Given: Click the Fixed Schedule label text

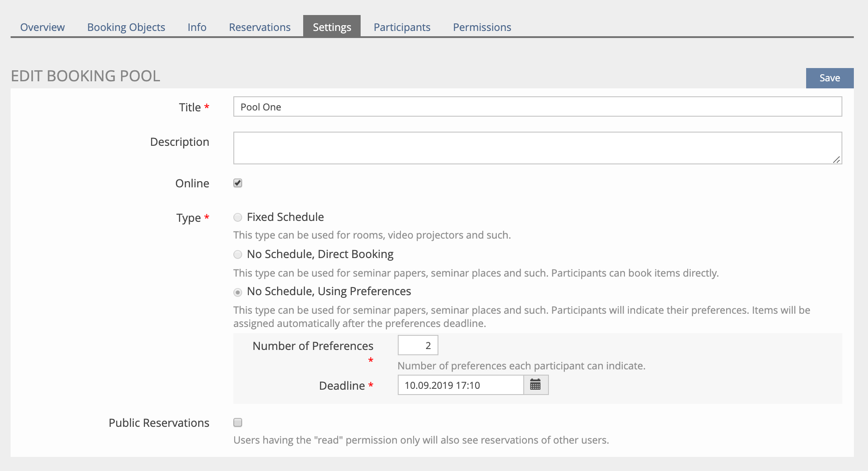Looking at the screenshot, I should click(285, 217).
